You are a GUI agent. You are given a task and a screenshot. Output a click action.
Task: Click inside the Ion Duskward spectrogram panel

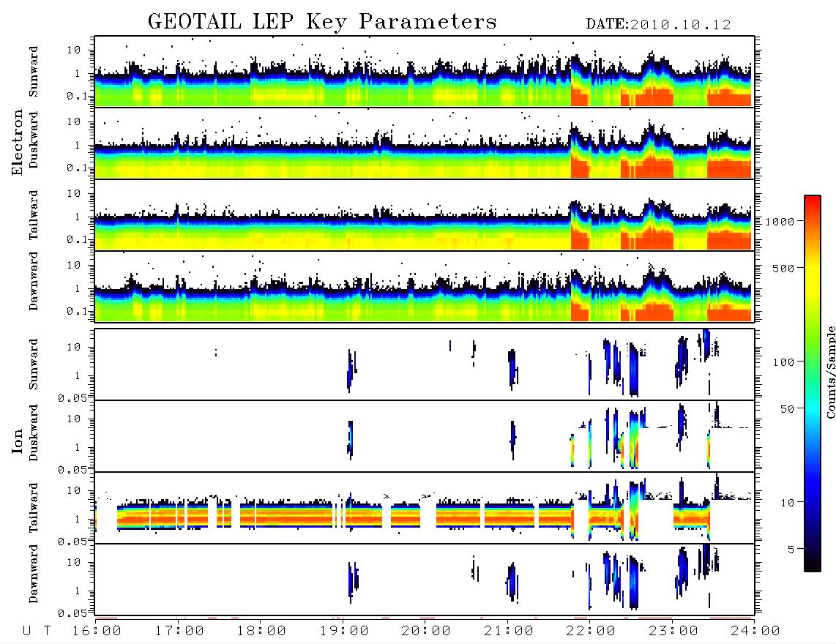pyautogui.click(x=425, y=436)
